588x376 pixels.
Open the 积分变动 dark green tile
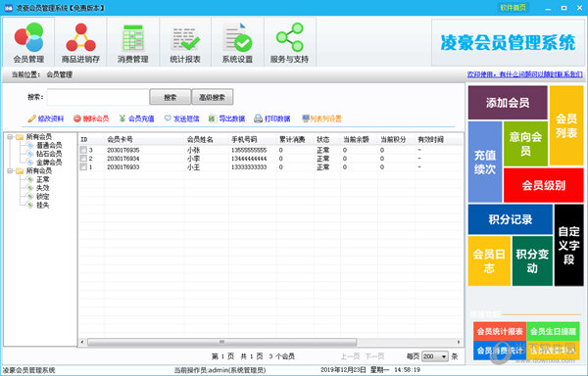[532, 261]
